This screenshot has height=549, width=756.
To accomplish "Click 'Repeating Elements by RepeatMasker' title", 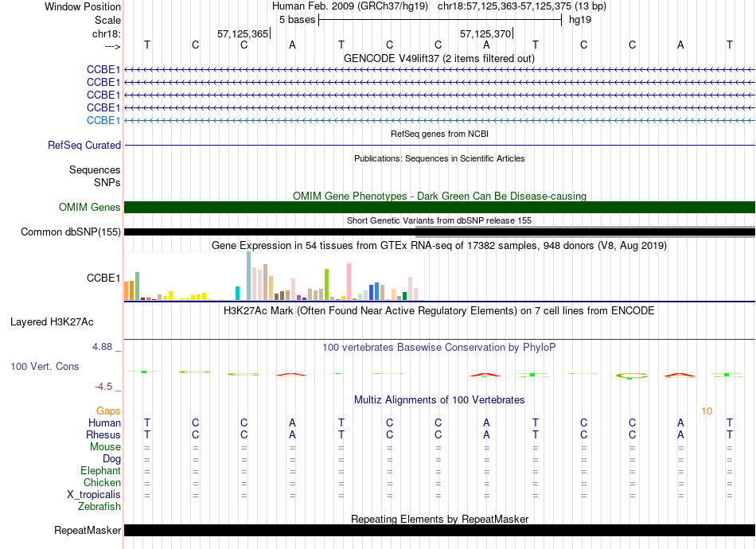I will click(440, 519).
